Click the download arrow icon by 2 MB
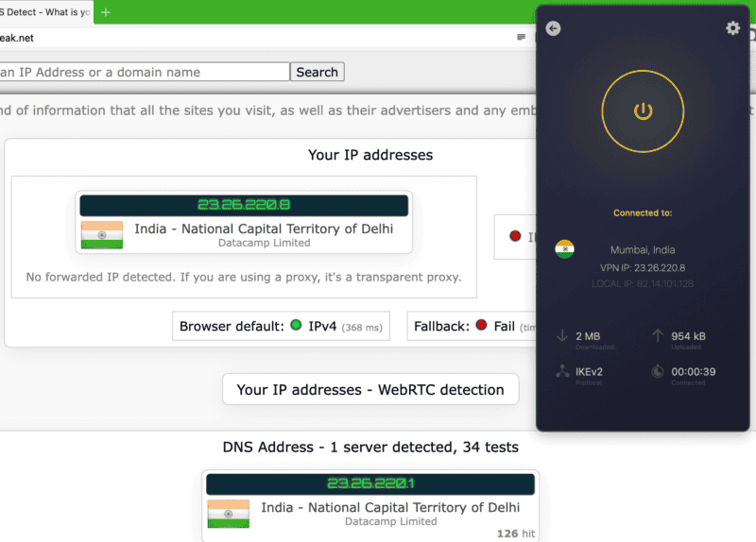The width and height of the screenshot is (756, 542). pyautogui.click(x=562, y=336)
